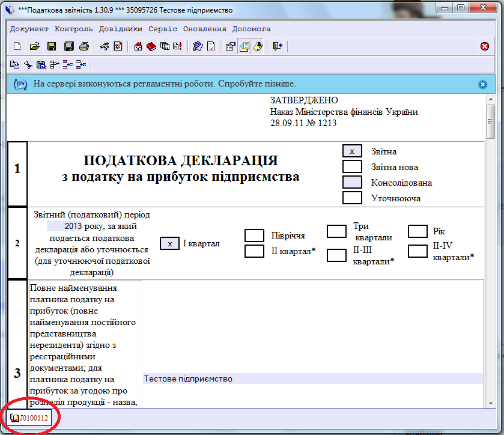
Task: Select the 'Півріччя' period checkbox
Action: coord(255,236)
